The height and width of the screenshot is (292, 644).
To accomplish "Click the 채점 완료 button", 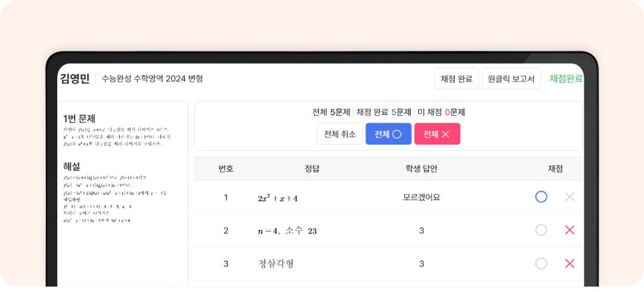I will click(x=456, y=79).
